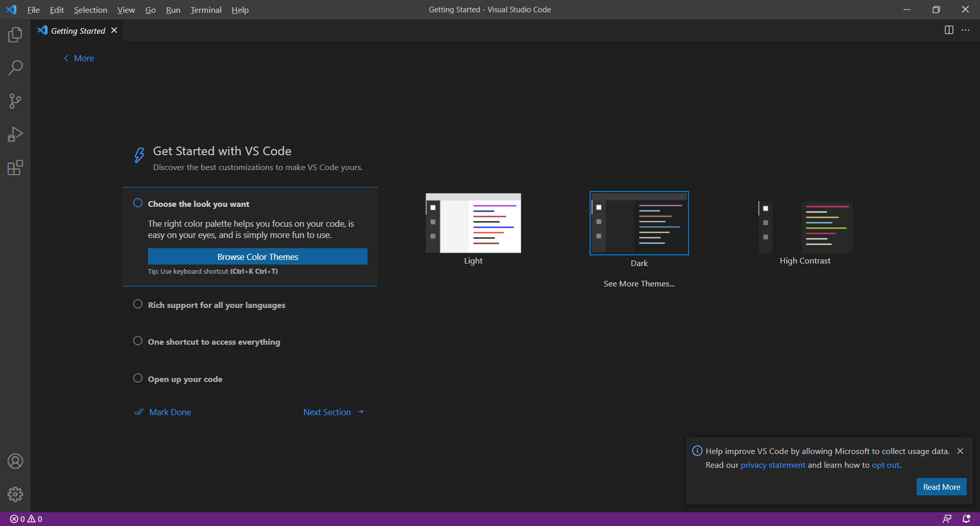The width and height of the screenshot is (980, 526).
Task: Open the Go menu
Action: 150,10
